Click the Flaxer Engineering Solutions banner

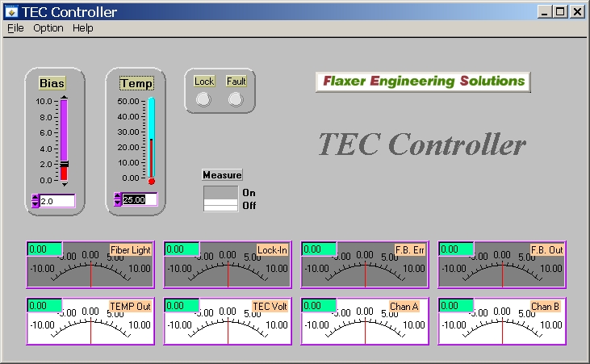pos(423,81)
